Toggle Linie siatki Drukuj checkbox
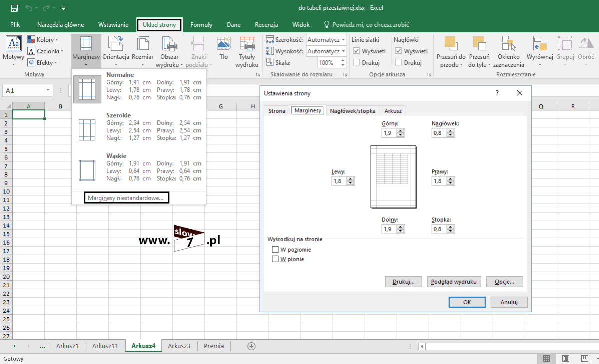Screen dimensions: 599x364 pyautogui.click(x=356, y=62)
